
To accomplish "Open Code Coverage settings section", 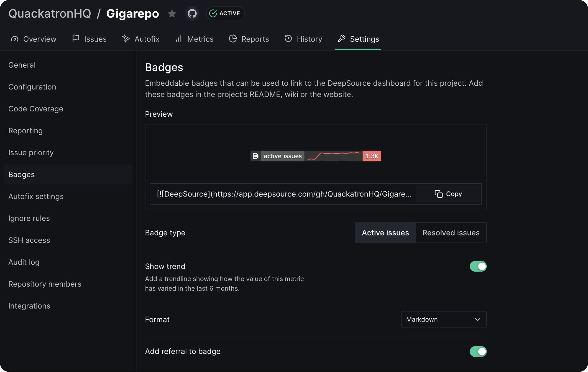I will point(36,109).
